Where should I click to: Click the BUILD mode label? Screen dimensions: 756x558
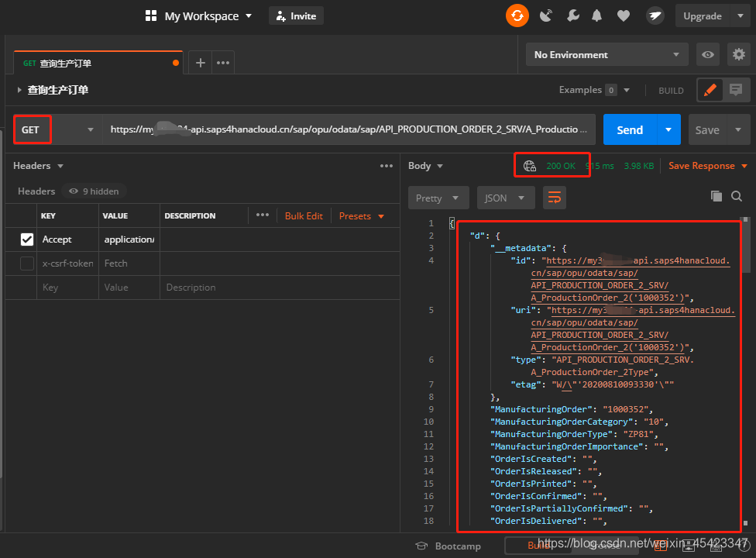pyautogui.click(x=671, y=91)
